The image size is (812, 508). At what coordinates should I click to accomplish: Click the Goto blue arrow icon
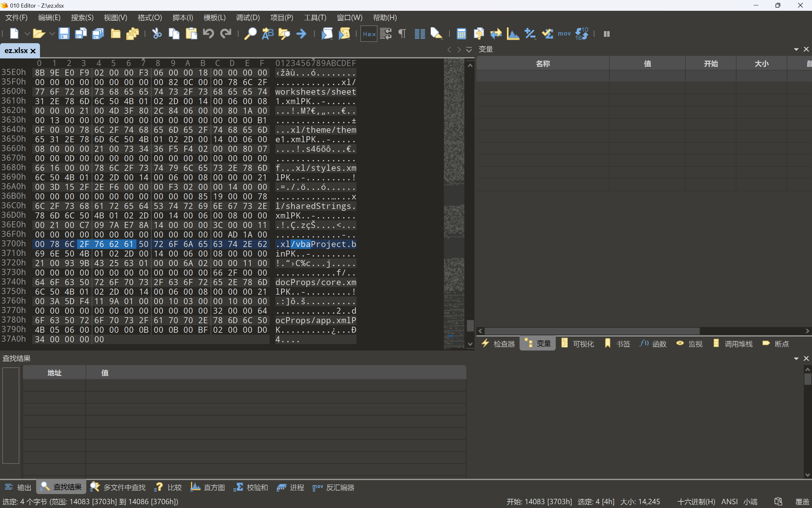pyautogui.click(x=301, y=34)
